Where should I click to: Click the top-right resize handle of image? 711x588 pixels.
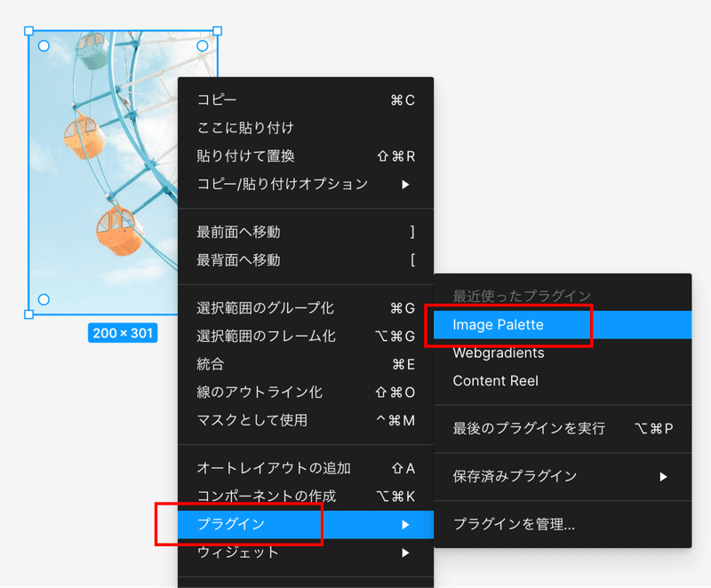click(x=217, y=31)
